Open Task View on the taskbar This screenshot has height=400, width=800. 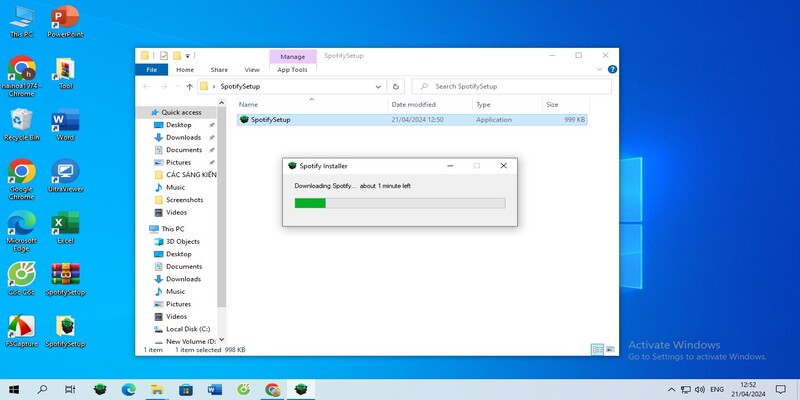[x=70, y=390]
